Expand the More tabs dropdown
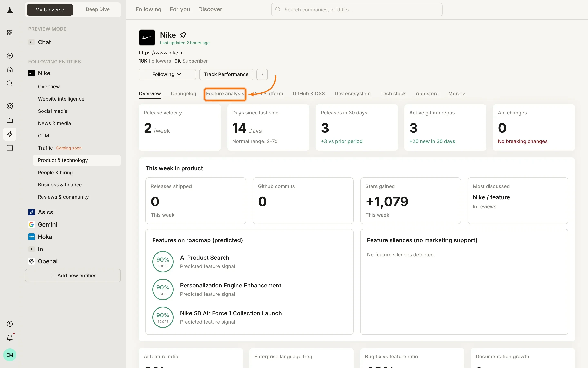 click(457, 93)
